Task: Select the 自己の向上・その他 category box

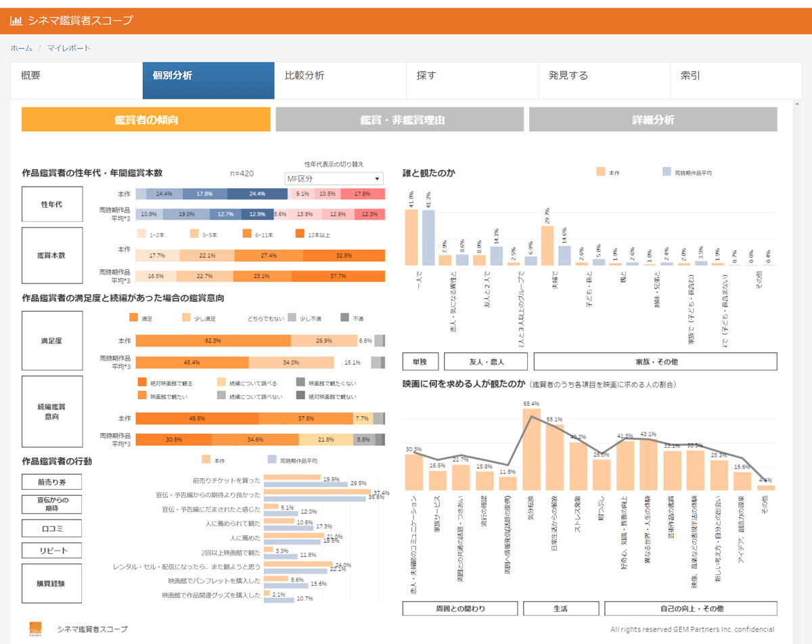Action: pyautogui.click(x=690, y=609)
